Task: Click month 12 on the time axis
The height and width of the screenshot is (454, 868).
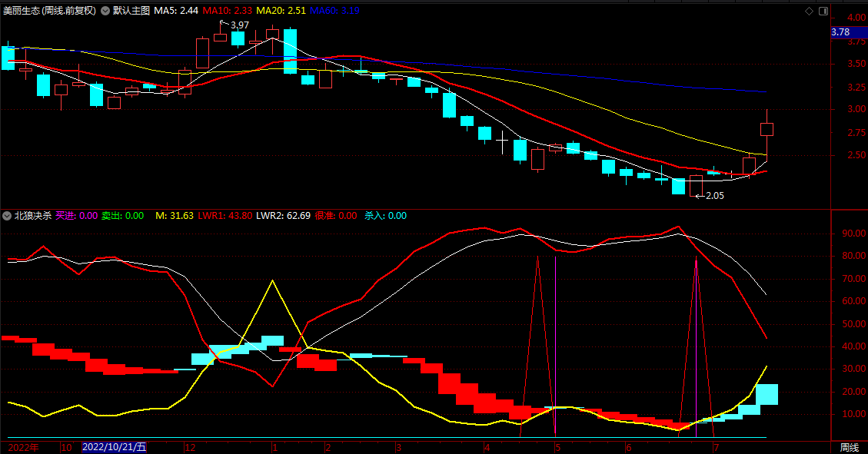Action: point(190,447)
